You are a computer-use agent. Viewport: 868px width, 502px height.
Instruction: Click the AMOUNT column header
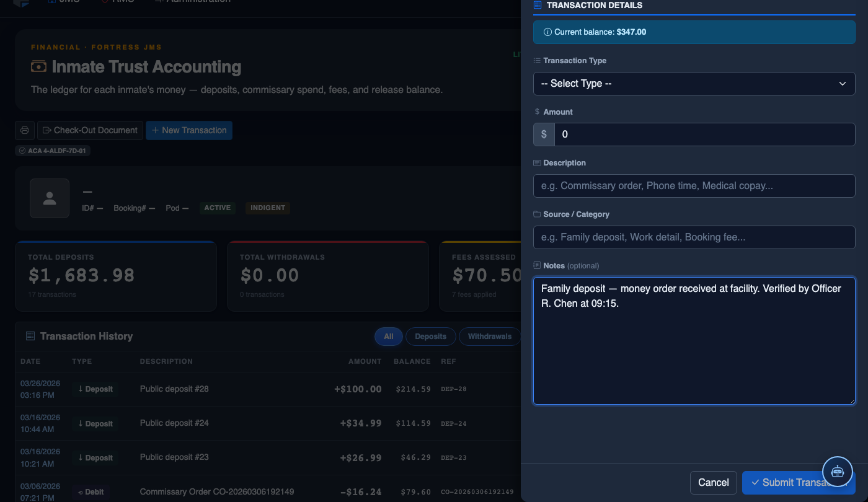click(365, 361)
